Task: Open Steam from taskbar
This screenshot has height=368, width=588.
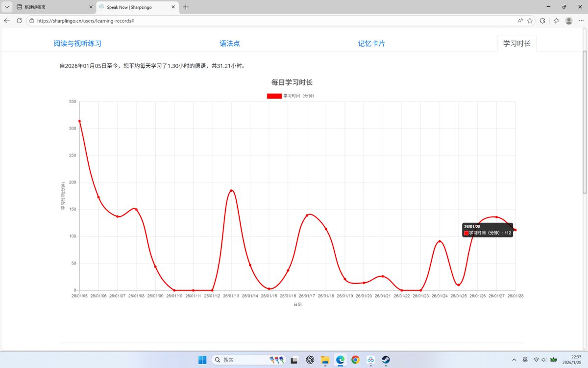Action: [x=386, y=360]
